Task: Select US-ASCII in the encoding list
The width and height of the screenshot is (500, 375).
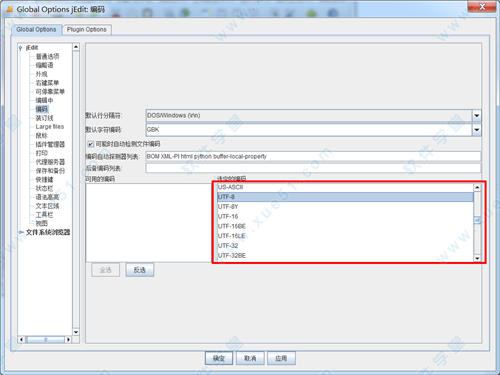Action: [x=345, y=187]
